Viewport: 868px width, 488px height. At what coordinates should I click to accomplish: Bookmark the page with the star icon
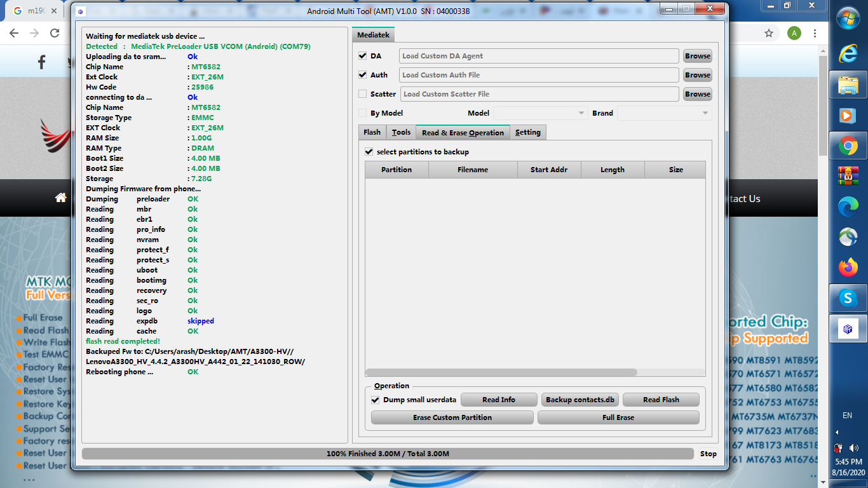769,33
